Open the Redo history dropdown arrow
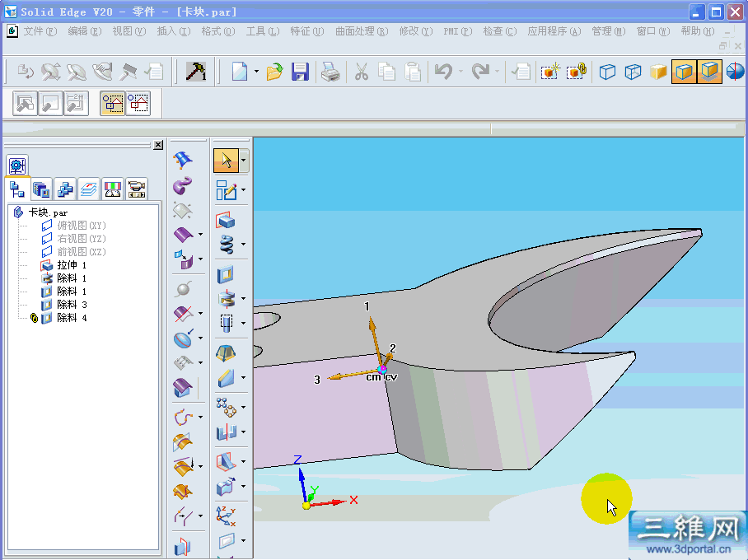Image resolution: width=748 pixels, height=560 pixels. click(x=497, y=72)
